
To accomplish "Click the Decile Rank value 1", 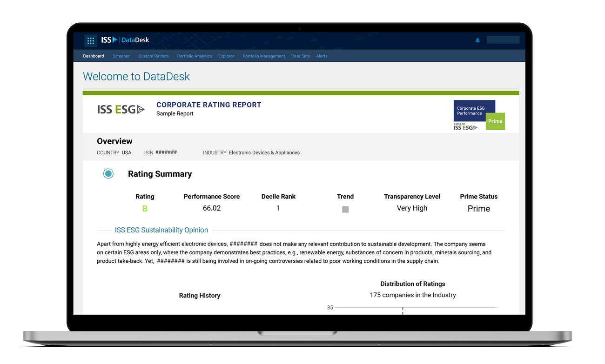I will coord(278,208).
